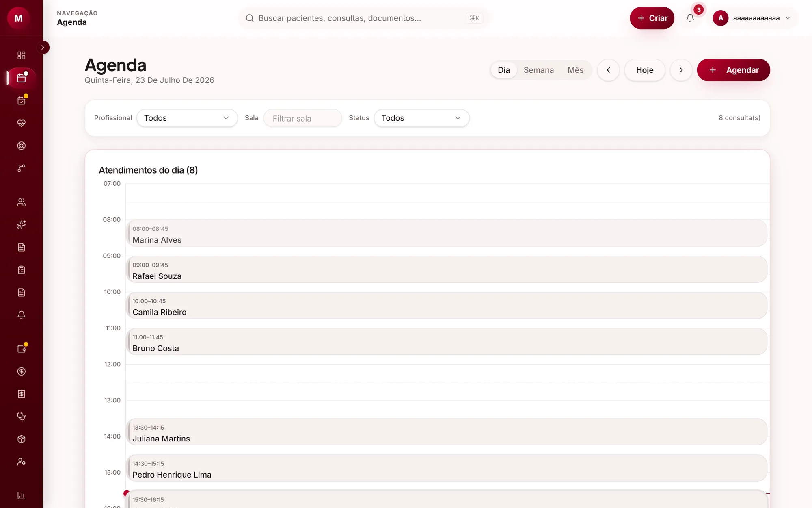Screen dimensions: 812x508
Task: Open the bell icon in the sidebar
Action: (x=22, y=315)
